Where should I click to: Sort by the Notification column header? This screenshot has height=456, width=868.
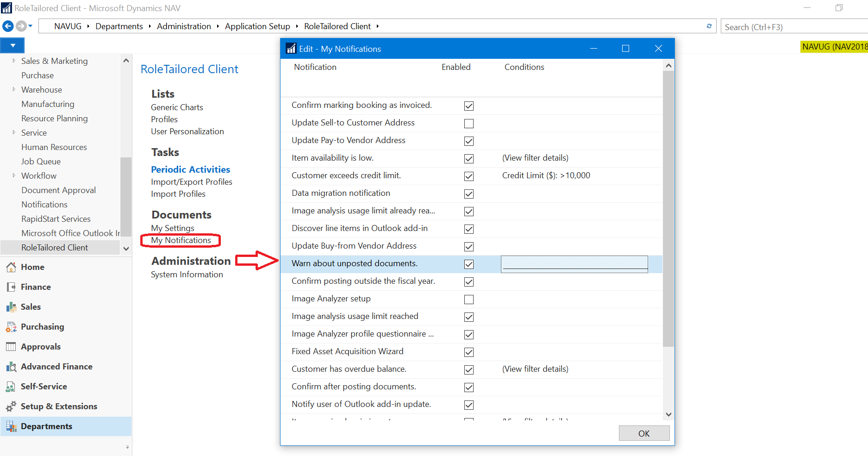315,67
